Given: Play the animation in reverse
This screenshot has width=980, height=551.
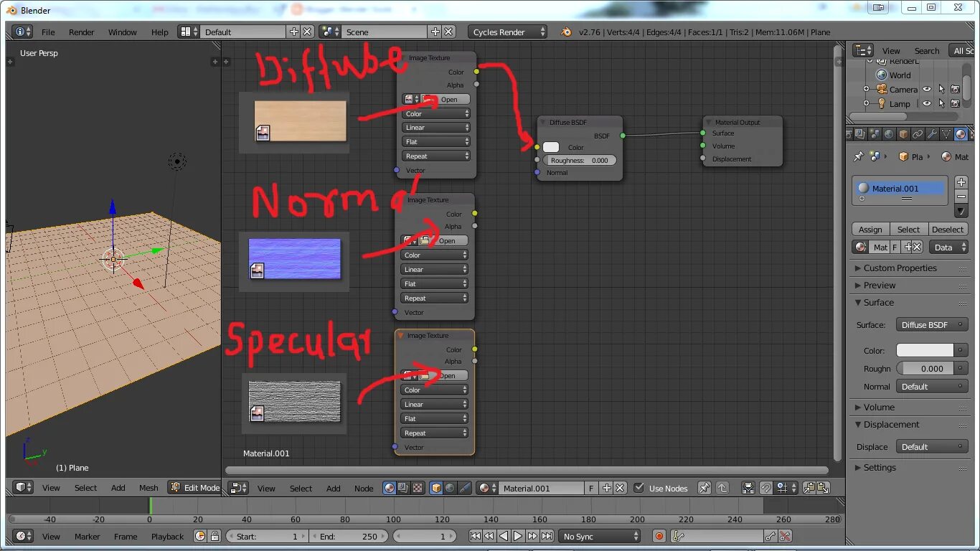Looking at the screenshot, I should coord(504,536).
